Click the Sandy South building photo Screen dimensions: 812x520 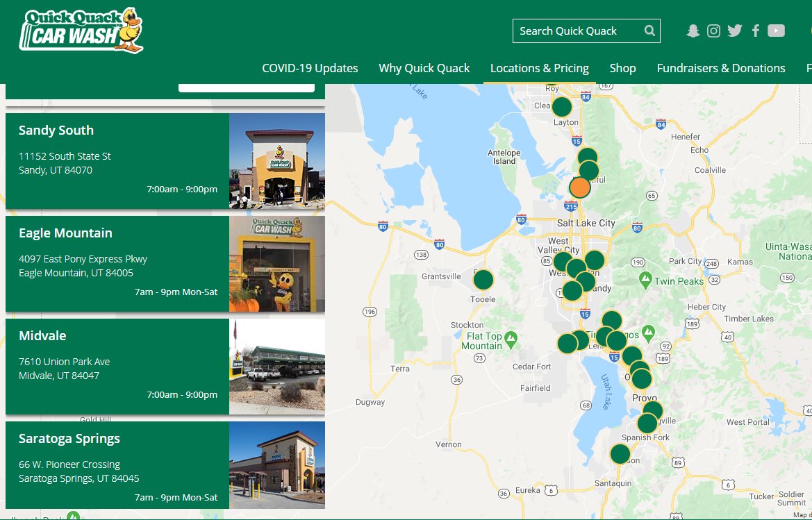point(277,161)
